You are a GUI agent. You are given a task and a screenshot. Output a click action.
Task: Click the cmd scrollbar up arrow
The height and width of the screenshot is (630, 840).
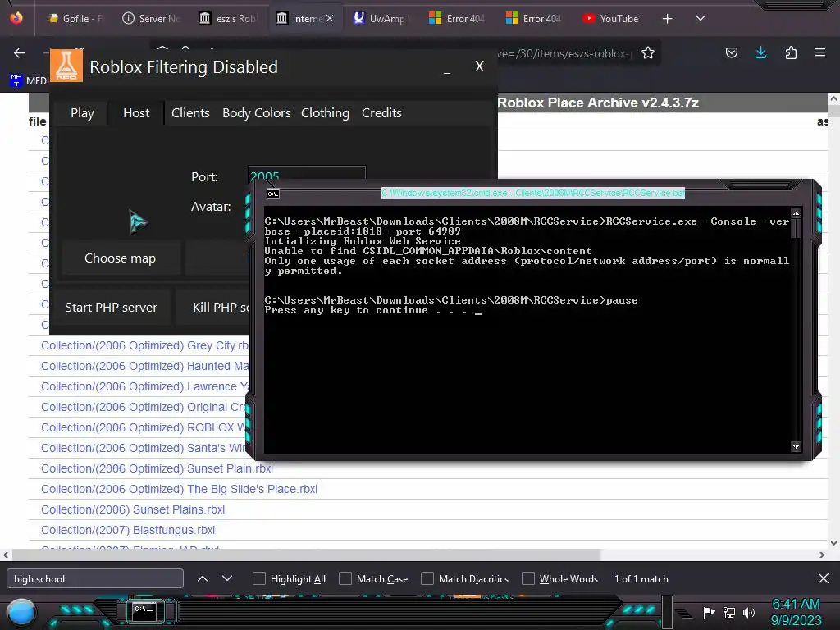coord(796,213)
